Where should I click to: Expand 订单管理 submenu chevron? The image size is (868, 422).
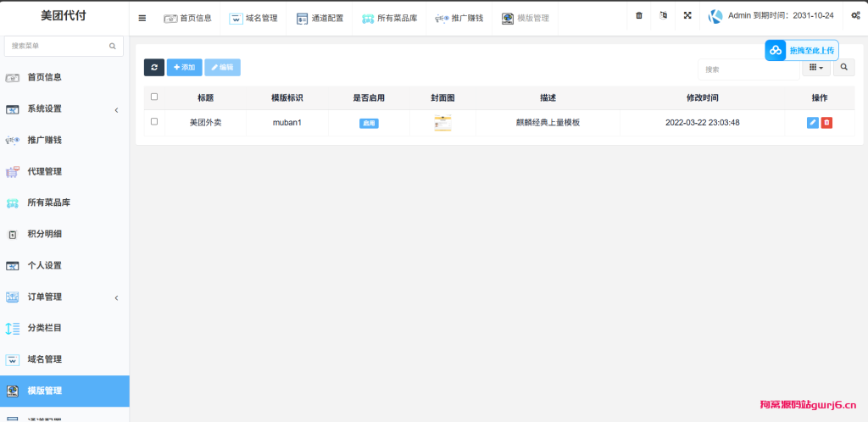117,298
